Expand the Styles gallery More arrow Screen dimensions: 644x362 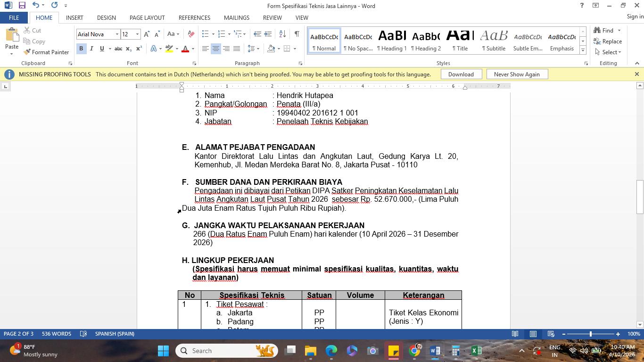point(583,49)
